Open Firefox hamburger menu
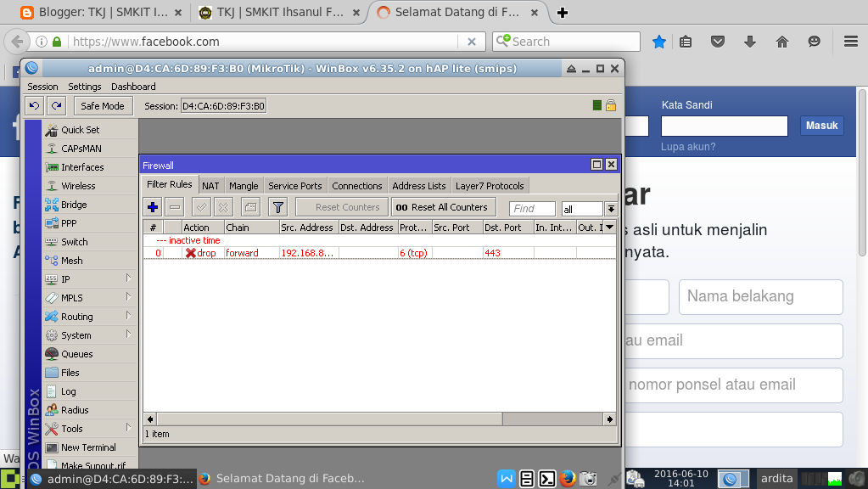The width and height of the screenshot is (868, 489). 851,42
